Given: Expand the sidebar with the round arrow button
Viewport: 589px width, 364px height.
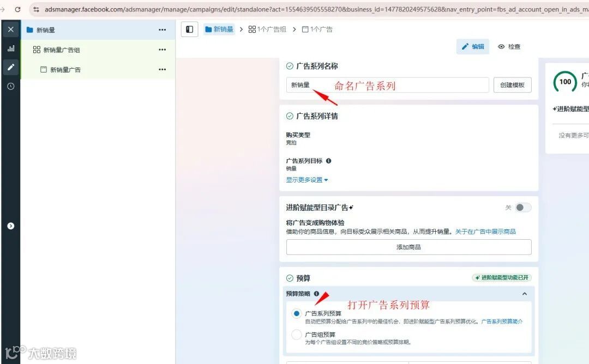Looking at the screenshot, I should pos(11,226).
